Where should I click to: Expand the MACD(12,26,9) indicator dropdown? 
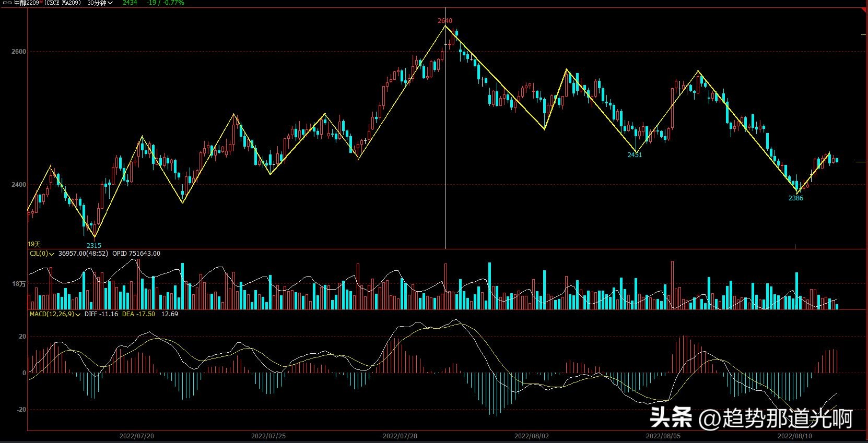point(55,314)
